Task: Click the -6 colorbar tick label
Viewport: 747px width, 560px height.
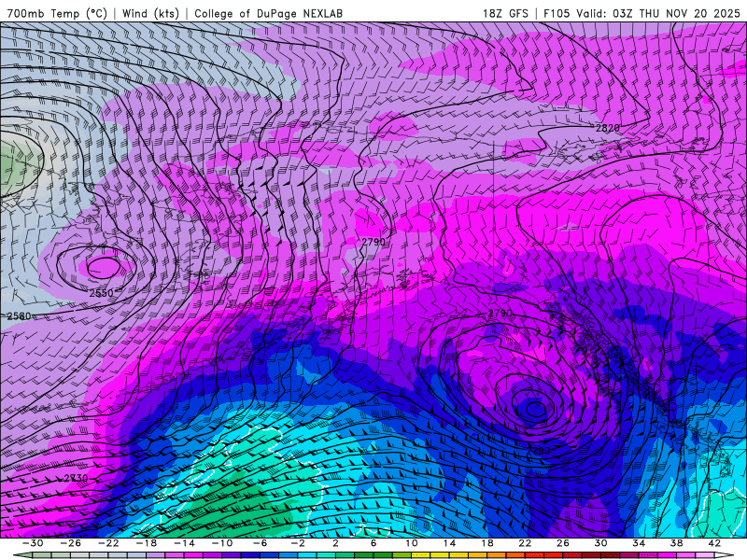Action: [x=261, y=543]
